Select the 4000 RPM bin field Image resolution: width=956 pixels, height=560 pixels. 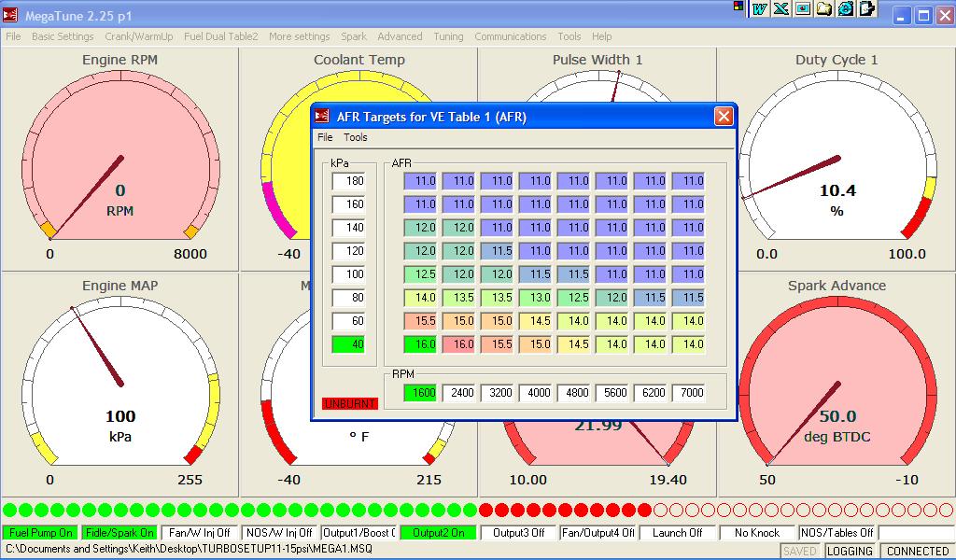[x=535, y=393]
